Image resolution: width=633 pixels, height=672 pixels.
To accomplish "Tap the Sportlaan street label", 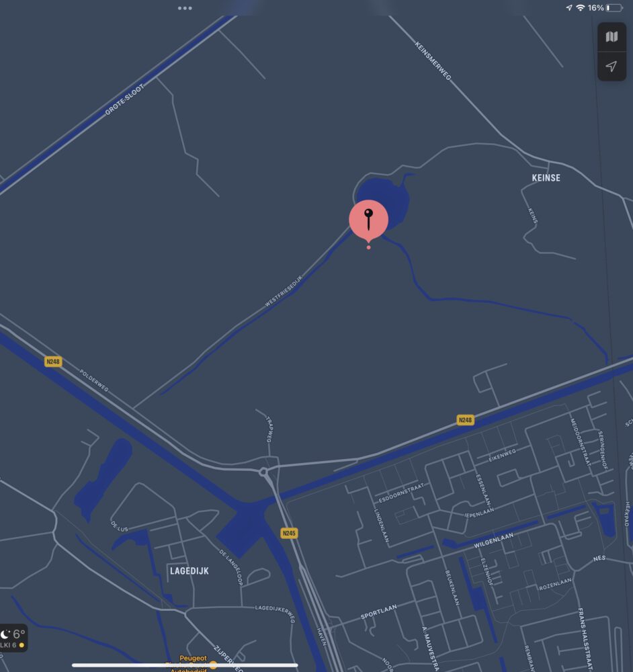I will [x=379, y=612].
